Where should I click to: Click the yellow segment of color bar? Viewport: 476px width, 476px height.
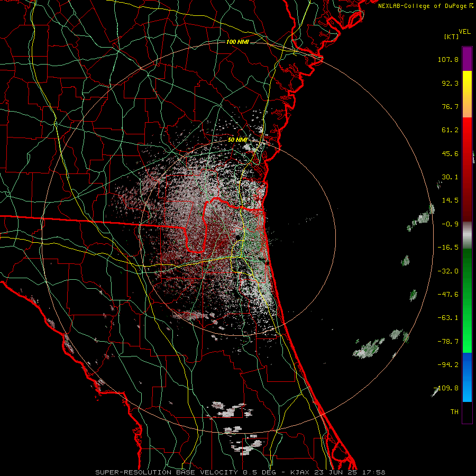[x=467, y=82]
